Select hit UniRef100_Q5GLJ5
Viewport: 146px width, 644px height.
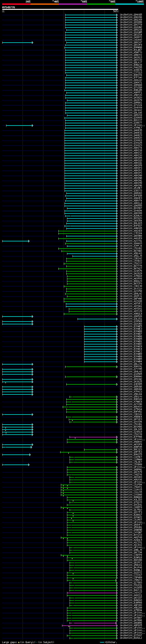click(131, 256)
